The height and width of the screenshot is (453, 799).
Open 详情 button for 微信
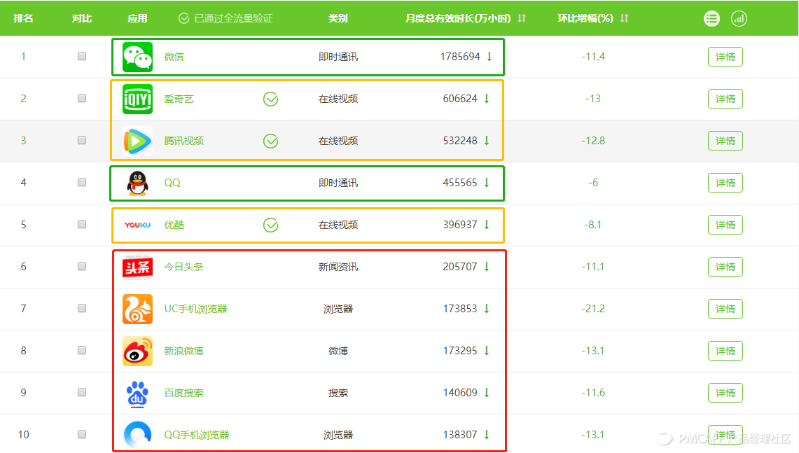pyautogui.click(x=725, y=57)
